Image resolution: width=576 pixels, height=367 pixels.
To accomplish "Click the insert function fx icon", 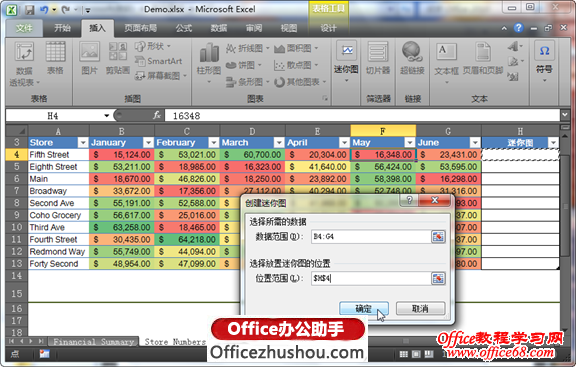I will coord(157,115).
